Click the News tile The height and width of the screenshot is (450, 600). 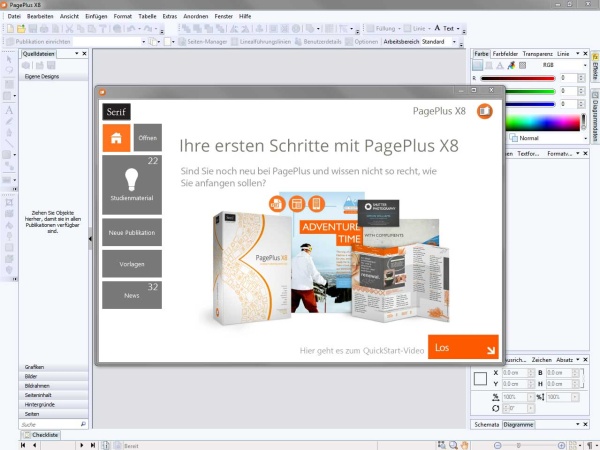click(x=132, y=295)
